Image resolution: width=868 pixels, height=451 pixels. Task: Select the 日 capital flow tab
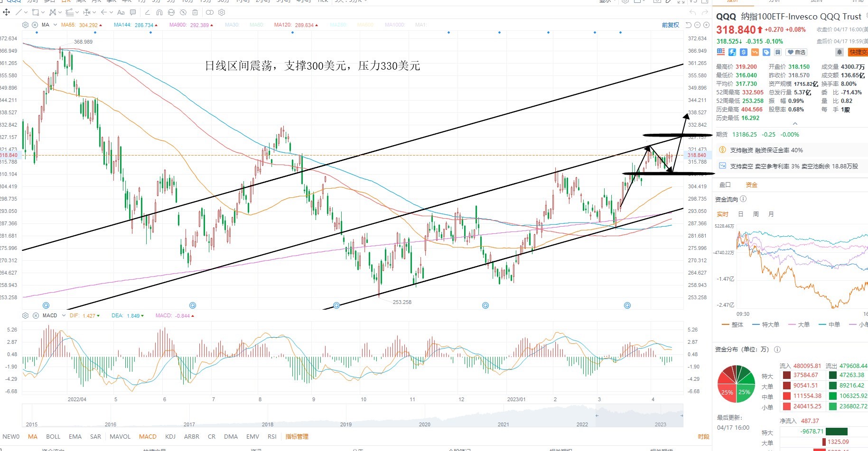[741, 214]
